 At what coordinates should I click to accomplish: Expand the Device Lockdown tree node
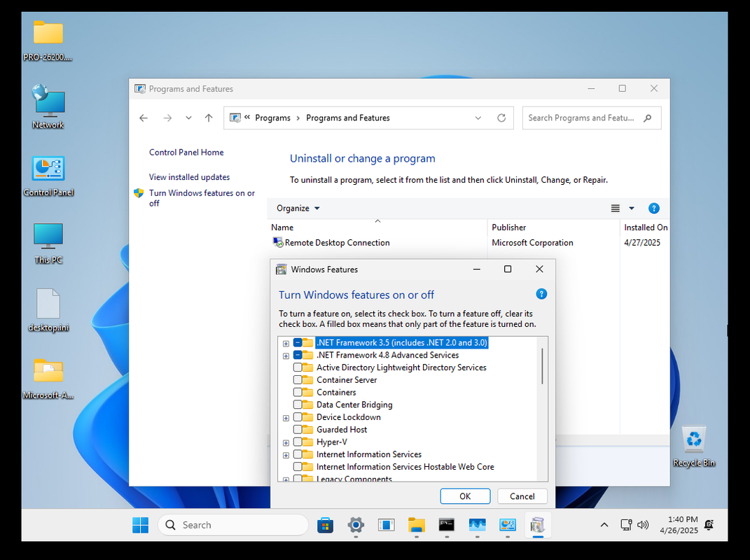(286, 418)
